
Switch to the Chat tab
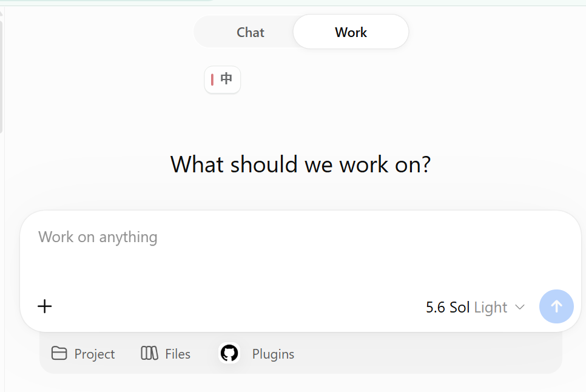(250, 32)
